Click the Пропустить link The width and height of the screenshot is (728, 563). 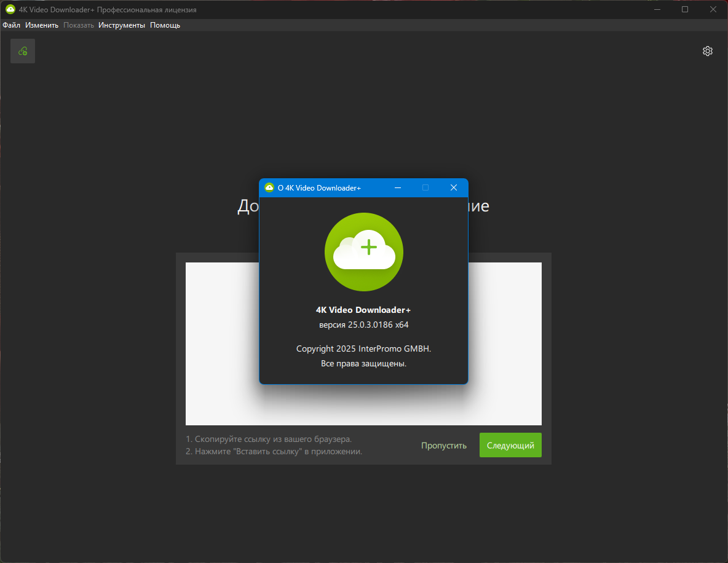pos(444,446)
